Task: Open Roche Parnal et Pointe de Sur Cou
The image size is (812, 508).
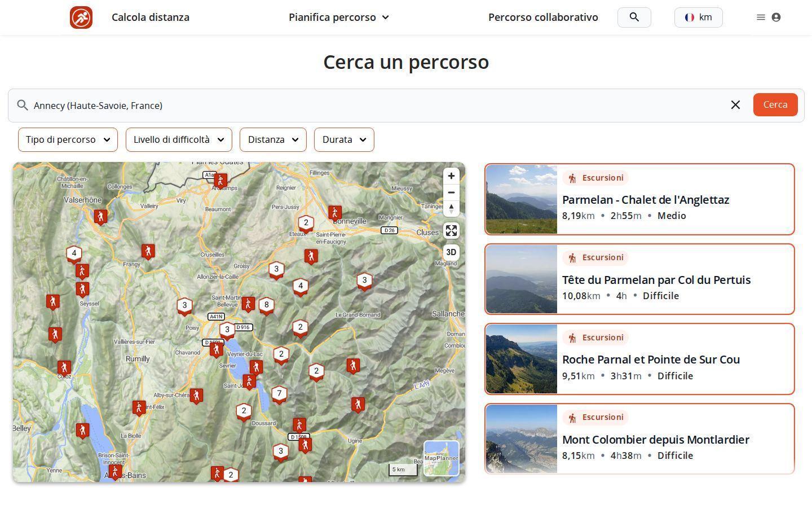Action: [x=639, y=359]
